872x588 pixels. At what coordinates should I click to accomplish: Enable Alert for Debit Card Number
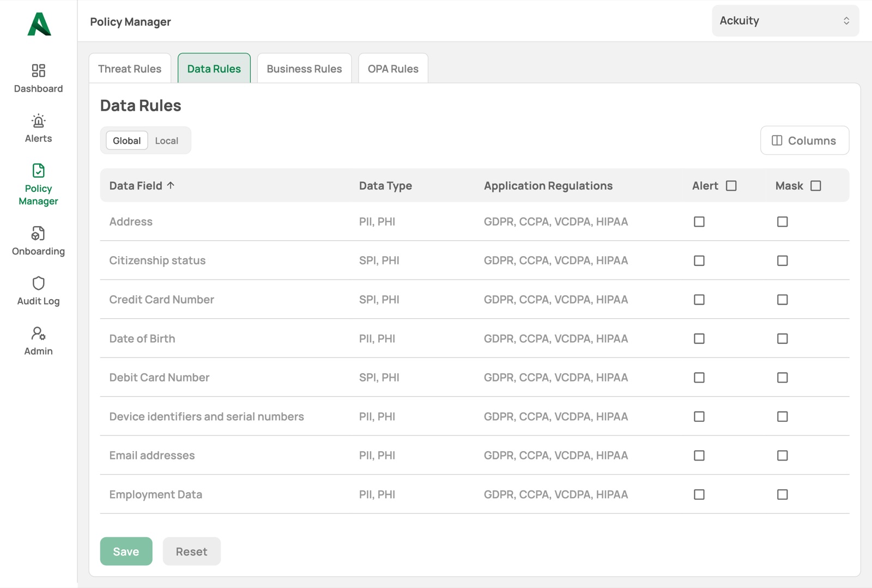[699, 378]
